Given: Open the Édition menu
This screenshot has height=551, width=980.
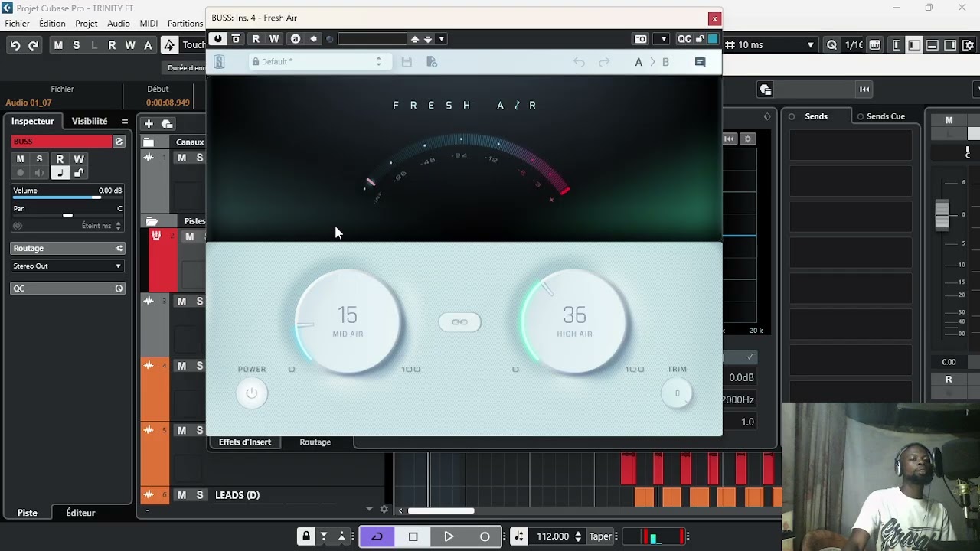Looking at the screenshot, I should pos(52,24).
